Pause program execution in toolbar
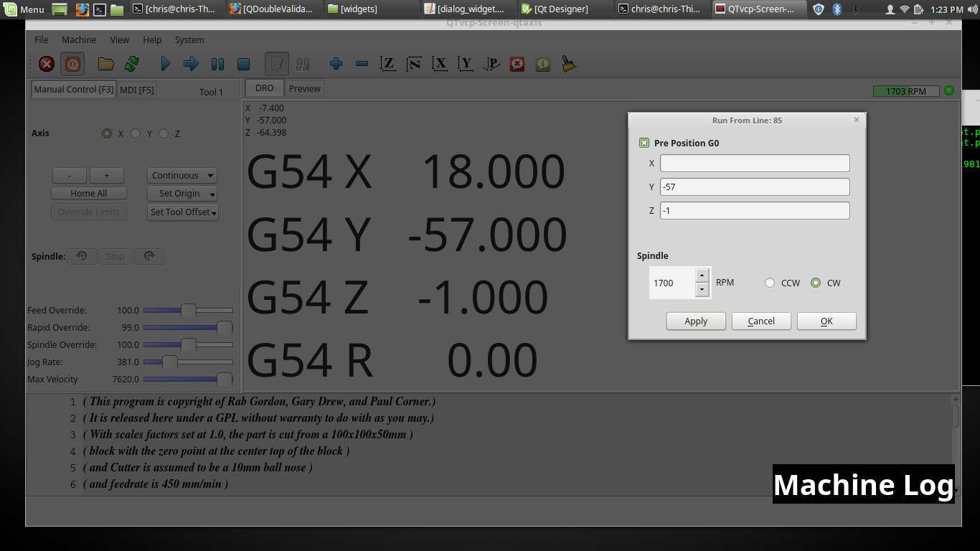Image resolution: width=980 pixels, height=551 pixels. coord(217,64)
